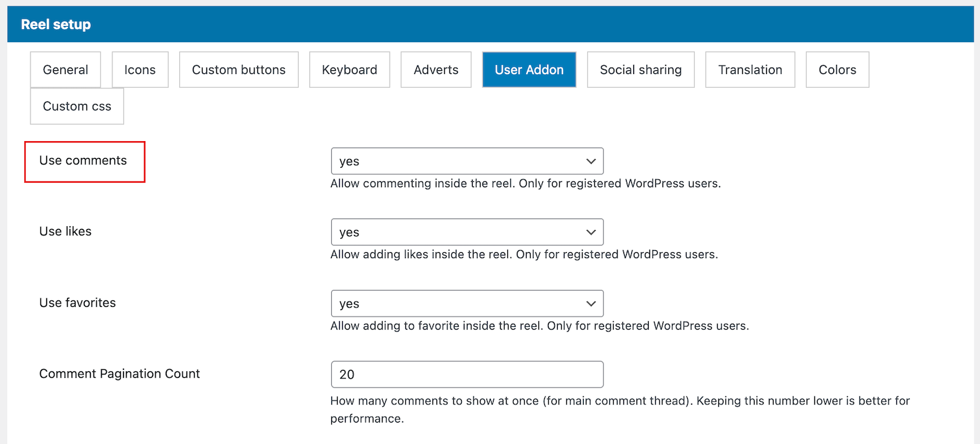Expand the Use comments dropdown
This screenshot has height=444, width=980.
coord(467,161)
